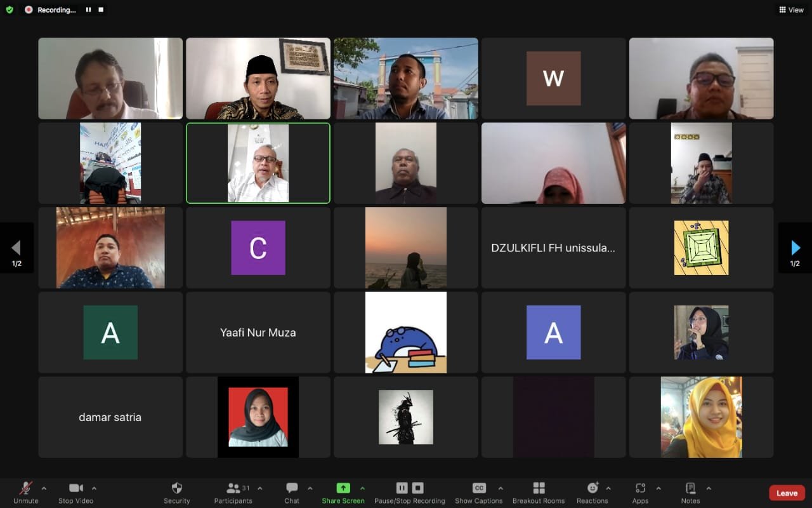Expand audio options arrow beside Unmute
Screen dimensions: 812x508
(x=44, y=488)
